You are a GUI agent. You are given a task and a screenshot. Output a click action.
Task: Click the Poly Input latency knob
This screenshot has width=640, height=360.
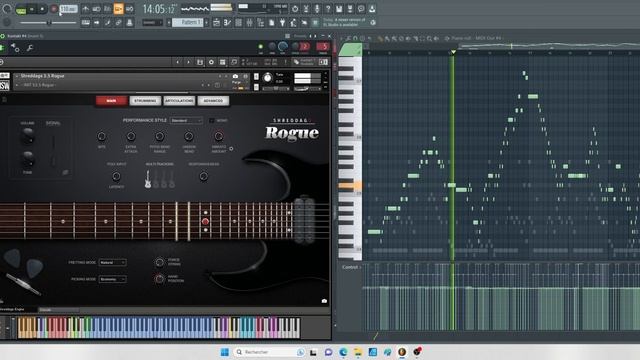coord(116,176)
